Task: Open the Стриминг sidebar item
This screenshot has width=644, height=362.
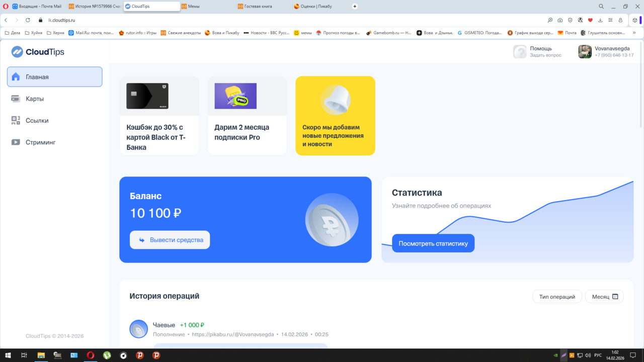Action: [x=40, y=142]
